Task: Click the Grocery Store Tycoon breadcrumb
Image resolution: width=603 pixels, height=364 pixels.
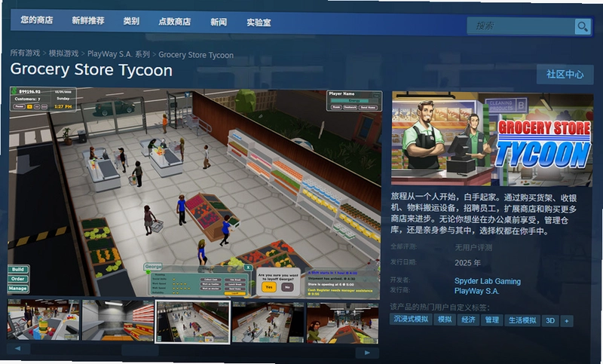Action: [x=196, y=55]
